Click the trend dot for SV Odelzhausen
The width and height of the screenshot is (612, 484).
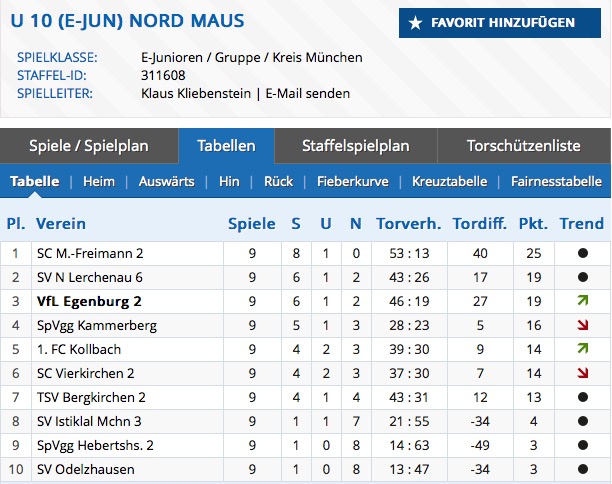pos(583,469)
